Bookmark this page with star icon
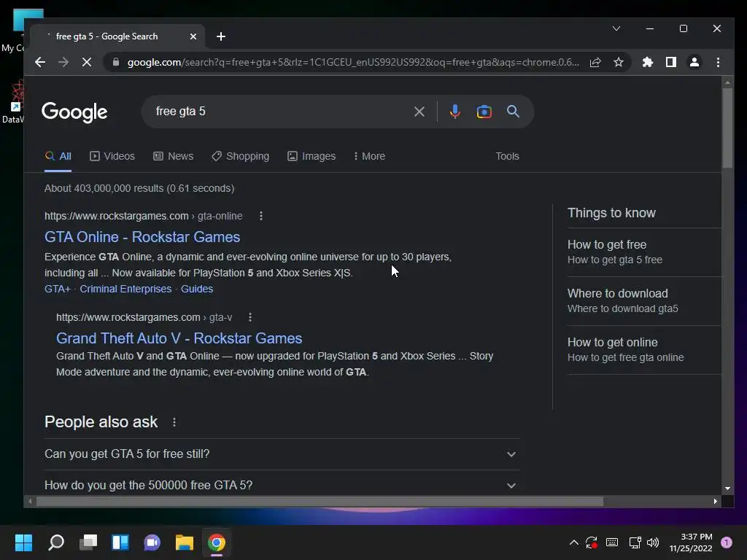The width and height of the screenshot is (747, 560). tap(619, 63)
